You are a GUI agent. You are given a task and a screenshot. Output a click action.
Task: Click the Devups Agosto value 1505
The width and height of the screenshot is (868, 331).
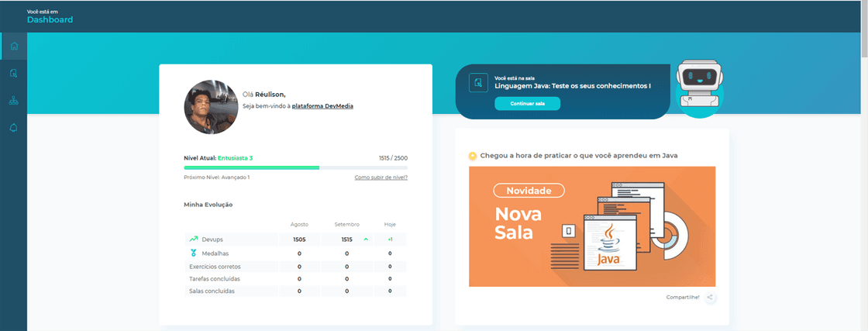[299, 239]
